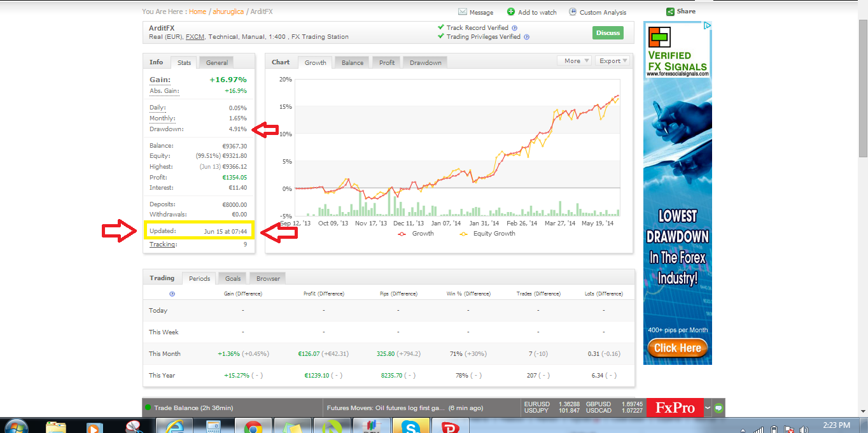Open the Browser trading tab

point(268,278)
